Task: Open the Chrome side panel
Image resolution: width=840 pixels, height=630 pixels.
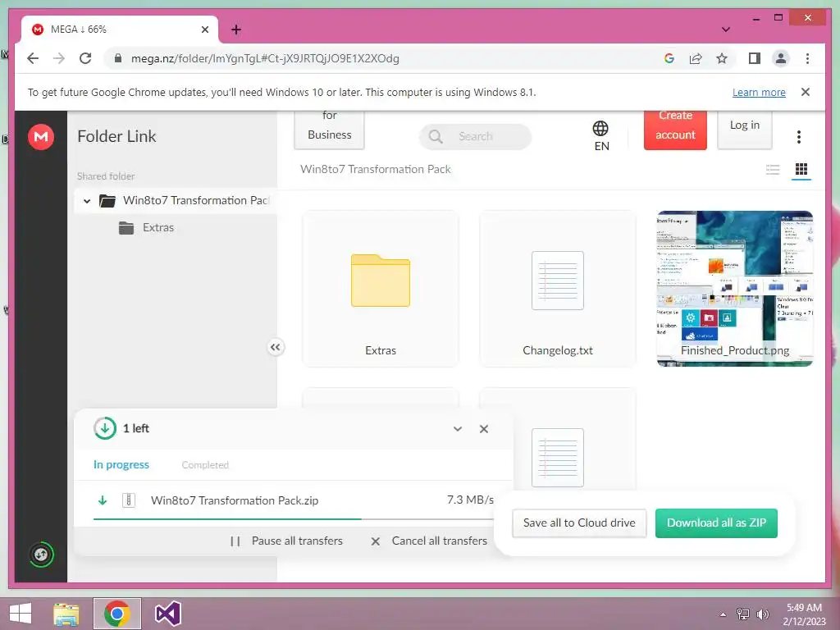Action: click(x=755, y=58)
